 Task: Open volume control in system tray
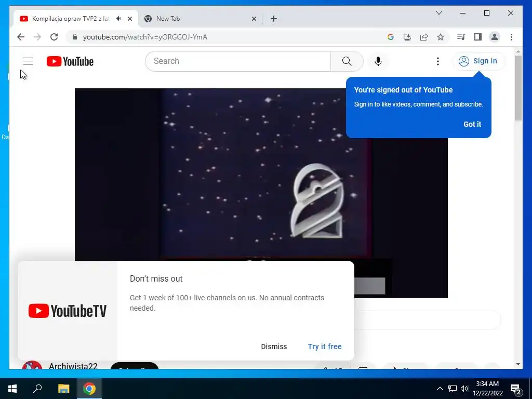click(x=464, y=389)
